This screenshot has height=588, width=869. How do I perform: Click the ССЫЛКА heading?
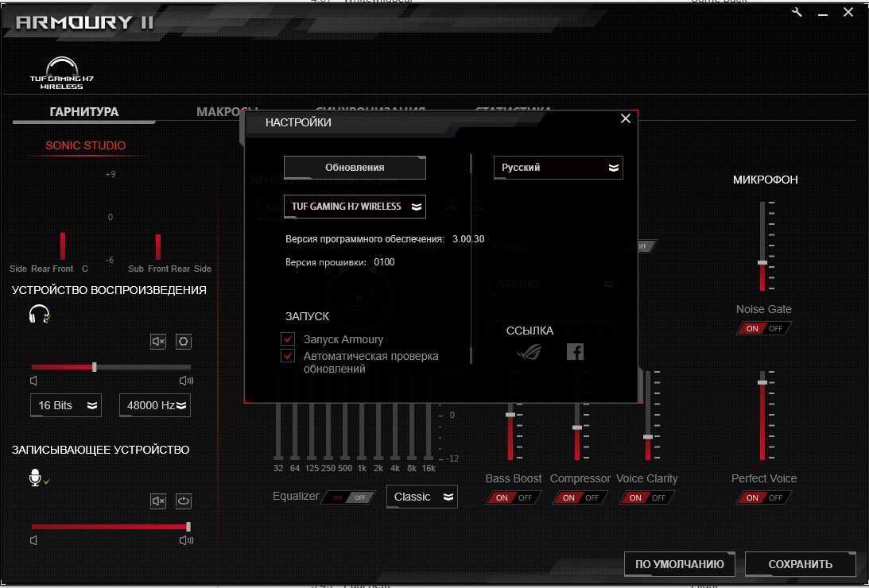[x=530, y=331]
